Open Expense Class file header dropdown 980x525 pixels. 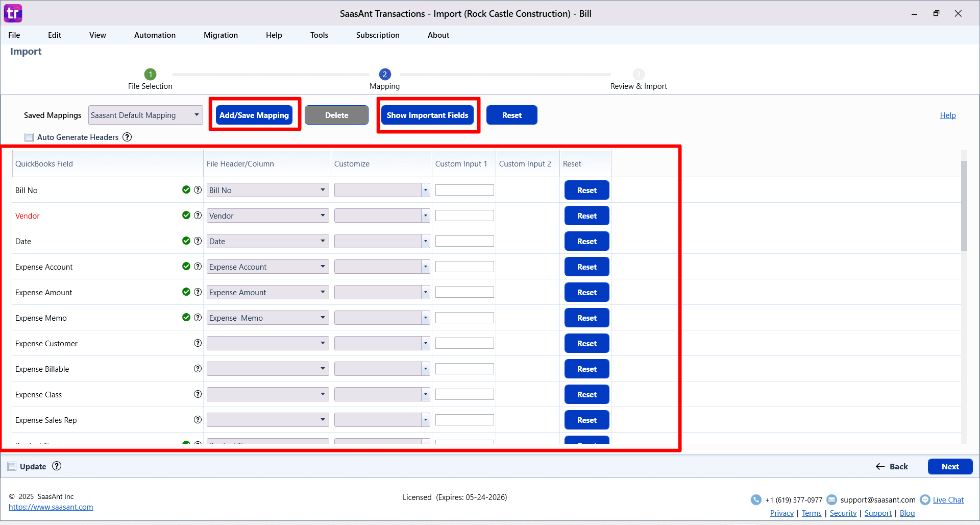click(267, 394)
